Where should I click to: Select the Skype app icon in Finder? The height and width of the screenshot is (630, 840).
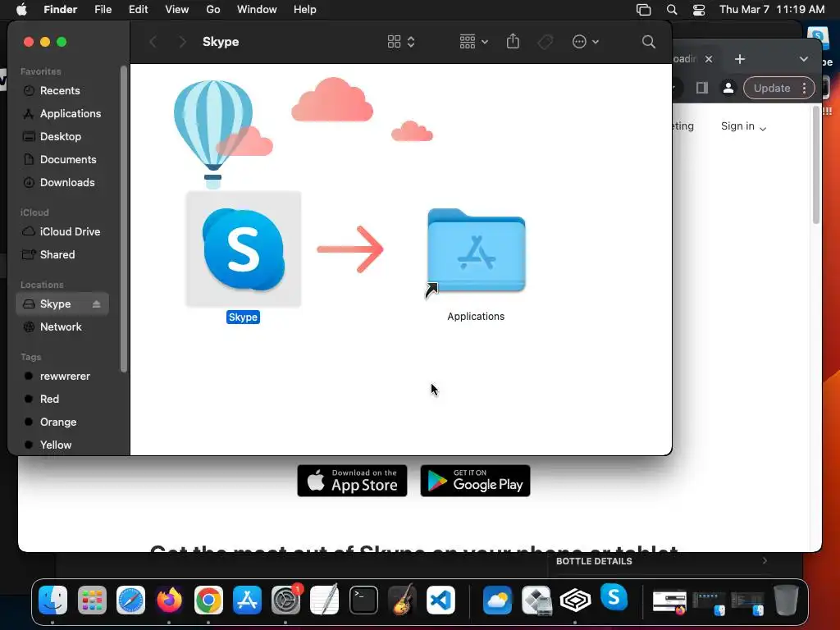tap(243, 249)
